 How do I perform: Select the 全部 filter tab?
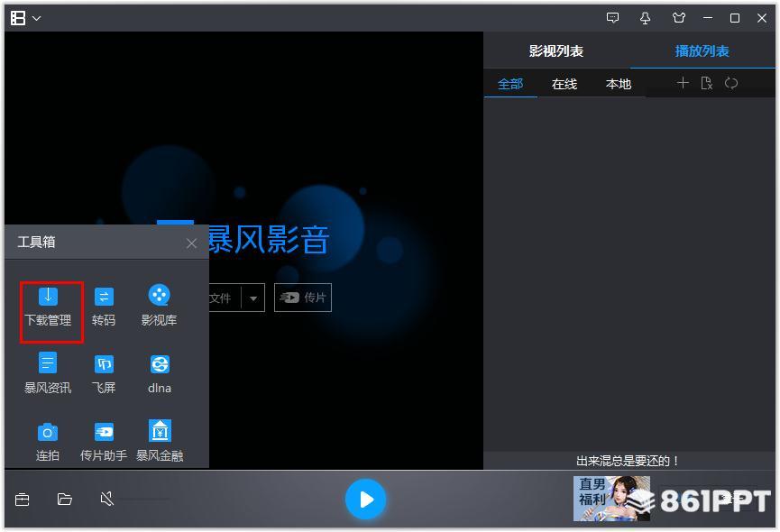click(510, 84)
